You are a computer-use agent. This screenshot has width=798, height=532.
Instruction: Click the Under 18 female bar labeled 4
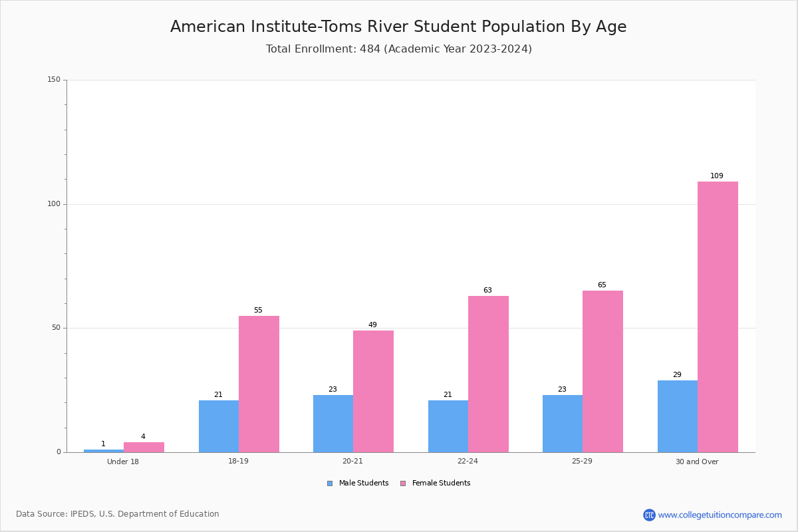(x=144, y=448)
